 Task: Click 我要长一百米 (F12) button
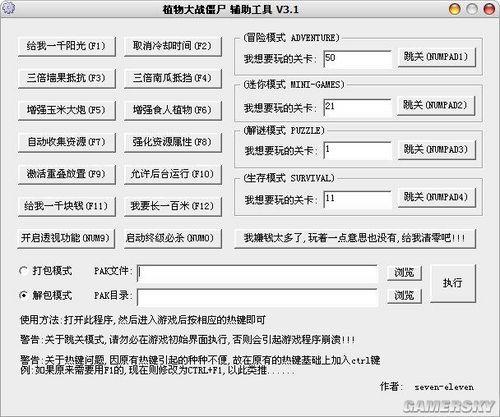(x=173, y=206)
